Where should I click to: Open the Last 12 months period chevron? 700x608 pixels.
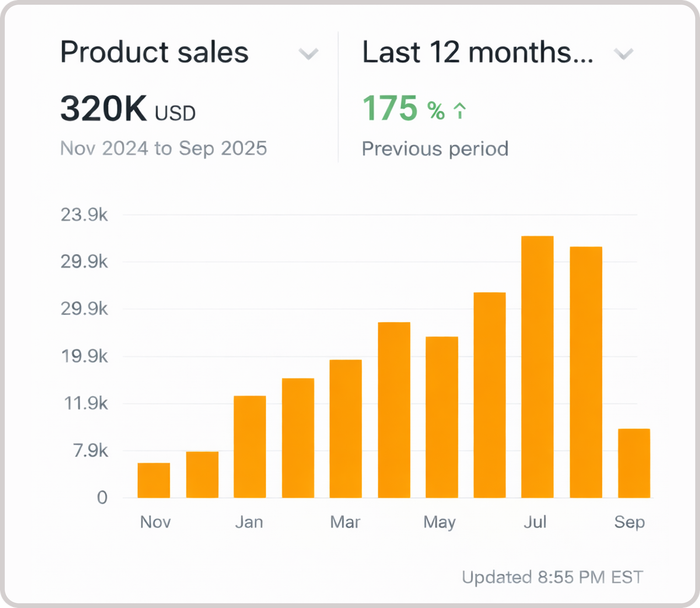(x=623, y=54)
